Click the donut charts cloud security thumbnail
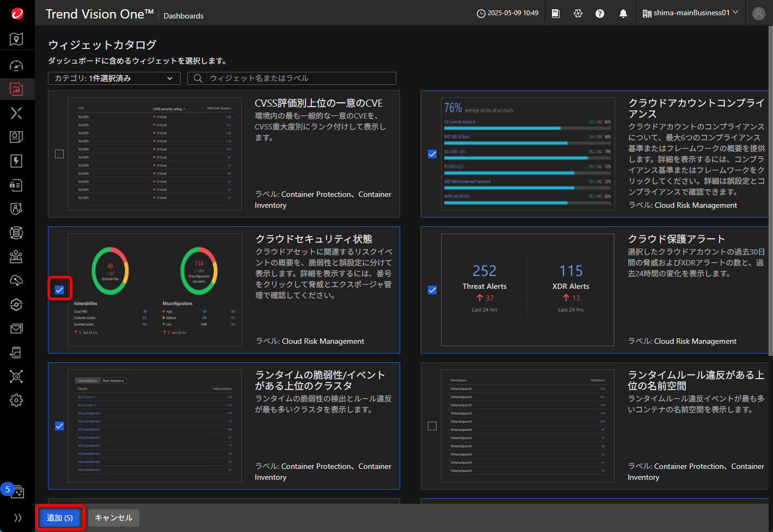 click(155, 290)
